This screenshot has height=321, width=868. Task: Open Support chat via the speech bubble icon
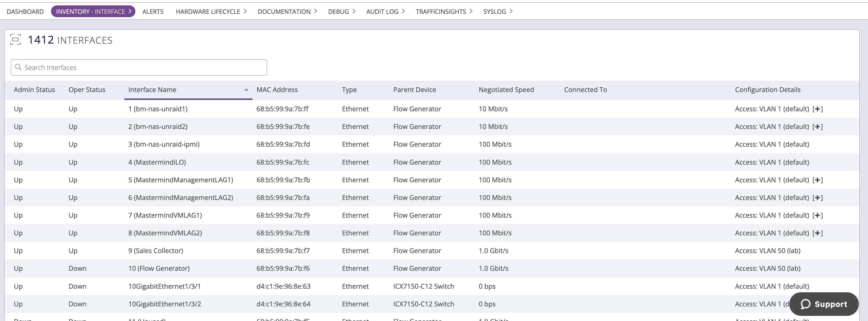[806, 304]
